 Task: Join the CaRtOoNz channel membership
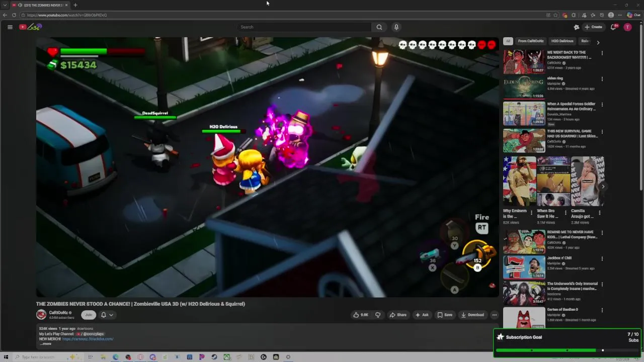89,315
